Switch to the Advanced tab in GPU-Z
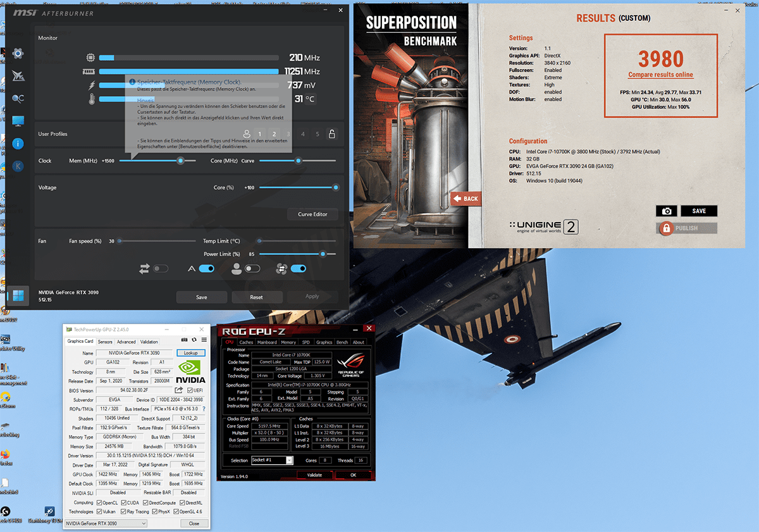This screenshot has height=532, width=759. coord(126,342)
